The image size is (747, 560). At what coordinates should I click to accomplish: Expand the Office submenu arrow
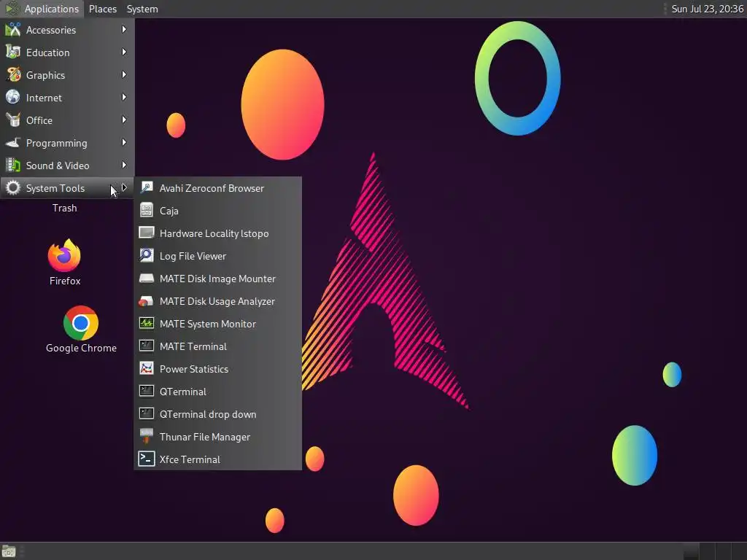124,120
